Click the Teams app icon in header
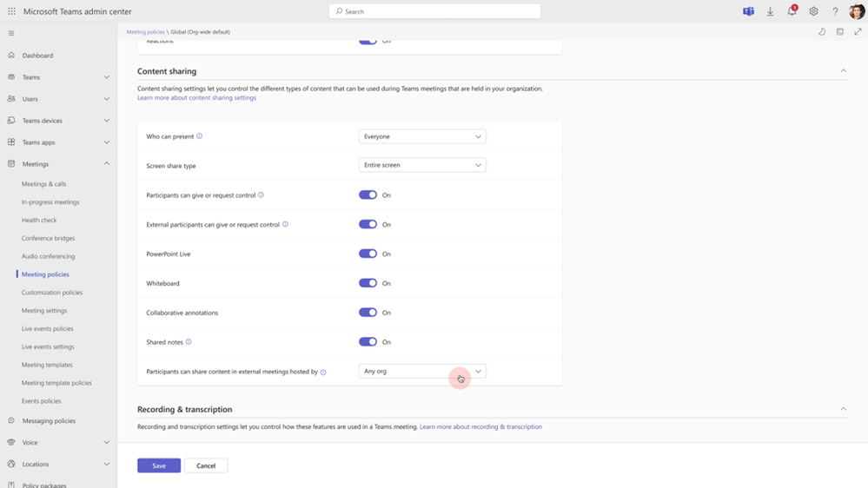This screenshot has width=868, height=488. pos(748,11)
